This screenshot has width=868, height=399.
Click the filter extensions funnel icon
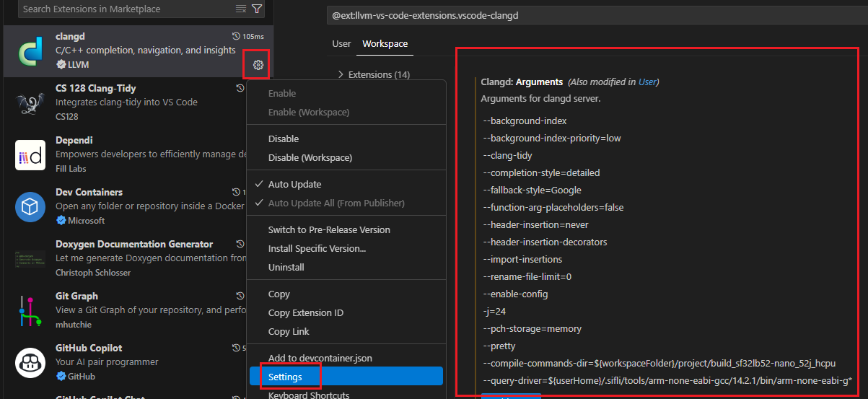tap(257, 9)
